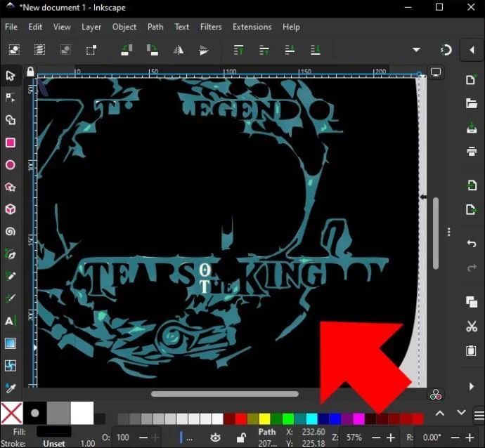Select the Pencil freehand tool

[x=11, y=276]
